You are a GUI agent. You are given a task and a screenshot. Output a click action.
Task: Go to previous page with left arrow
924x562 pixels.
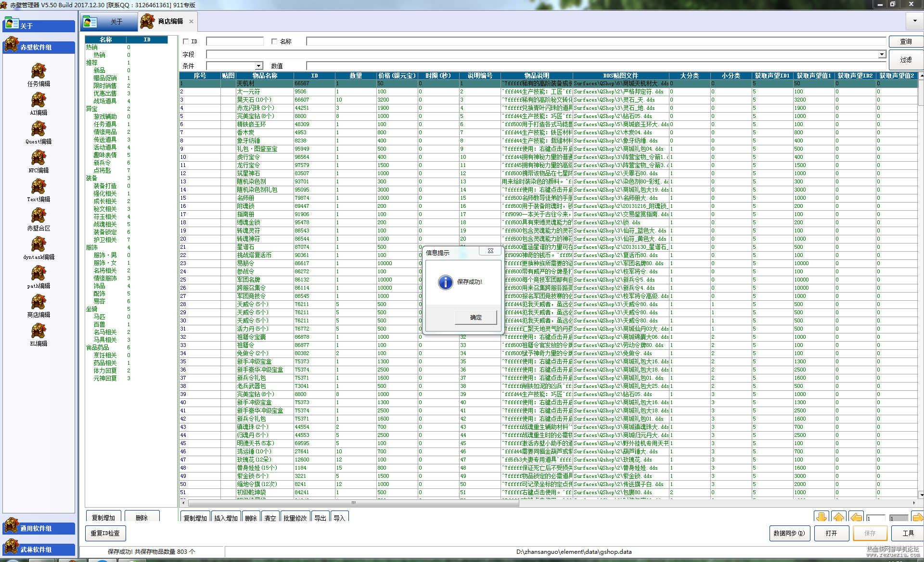pos(856,517)
